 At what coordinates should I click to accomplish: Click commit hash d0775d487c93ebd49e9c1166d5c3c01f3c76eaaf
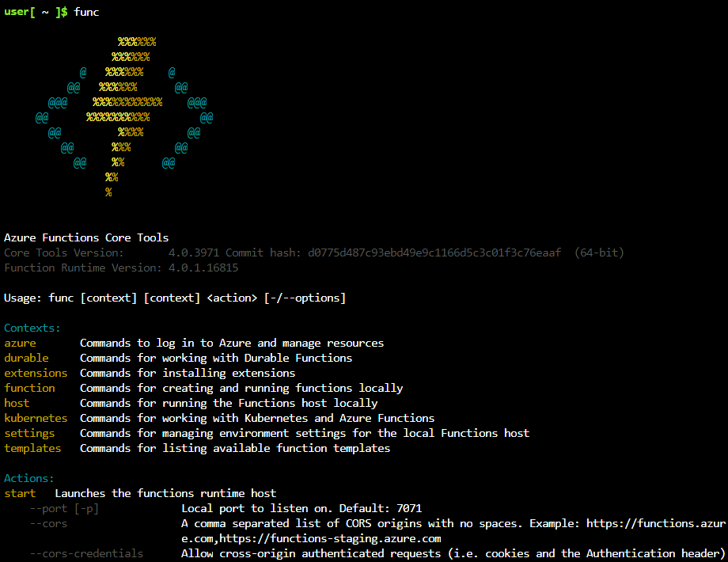(434, 253)
